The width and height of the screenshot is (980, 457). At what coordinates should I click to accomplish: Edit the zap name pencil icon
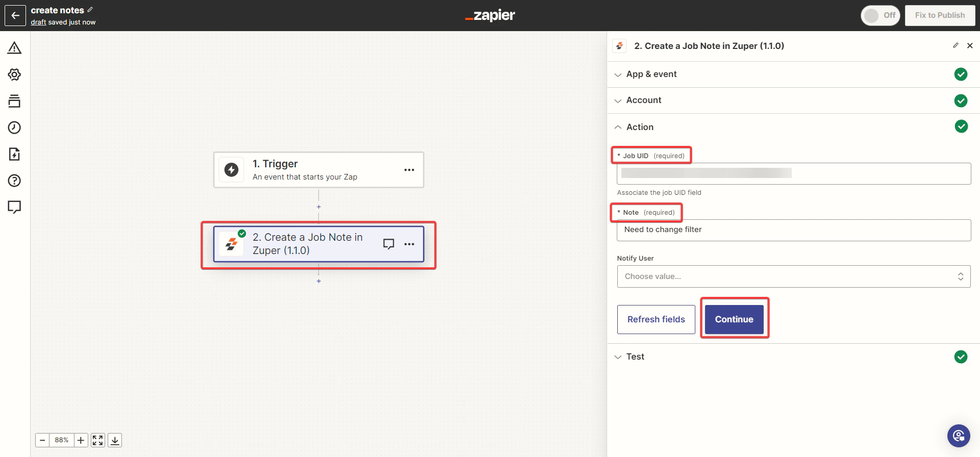point(90,10)
